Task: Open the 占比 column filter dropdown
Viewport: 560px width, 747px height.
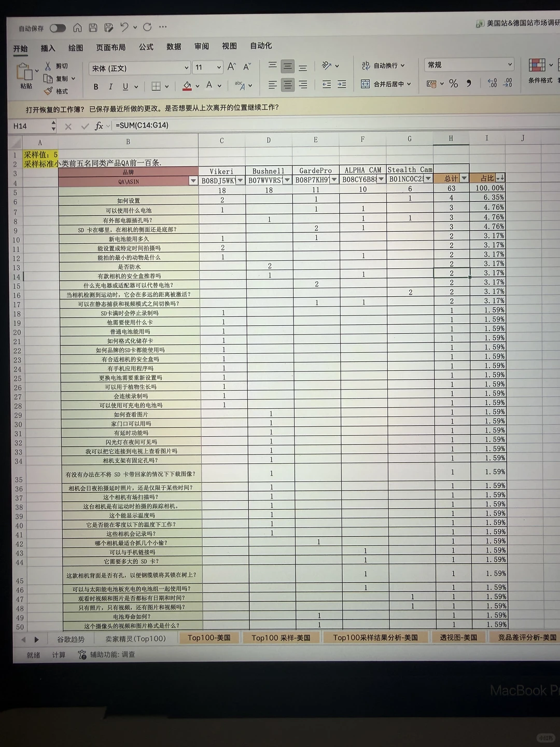Action: pyautogui.click(x=500, y=178)
